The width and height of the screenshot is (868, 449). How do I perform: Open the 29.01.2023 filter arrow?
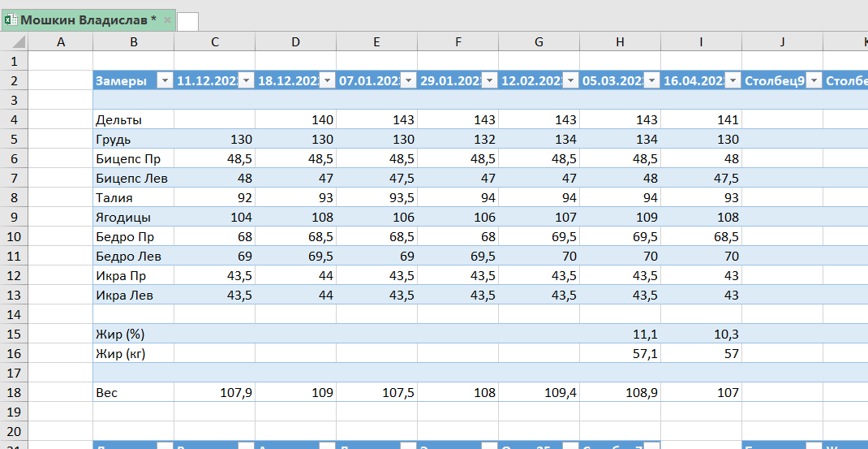pos(489,81)
